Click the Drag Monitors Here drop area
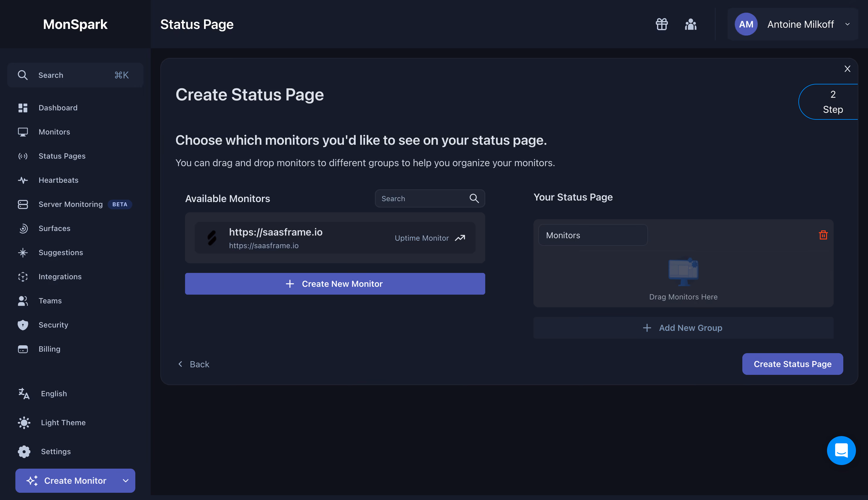This screenshot has width=868, height=500. click(x=683, y=279)
